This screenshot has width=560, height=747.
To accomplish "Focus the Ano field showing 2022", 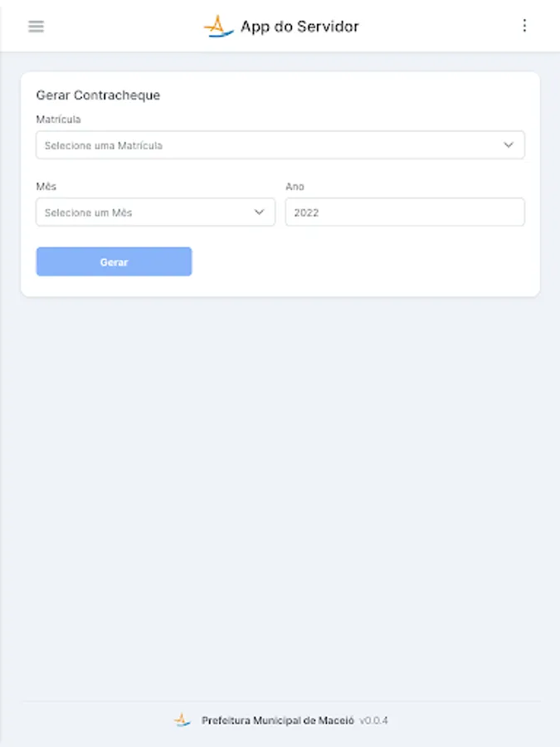I will pos(405,212).
